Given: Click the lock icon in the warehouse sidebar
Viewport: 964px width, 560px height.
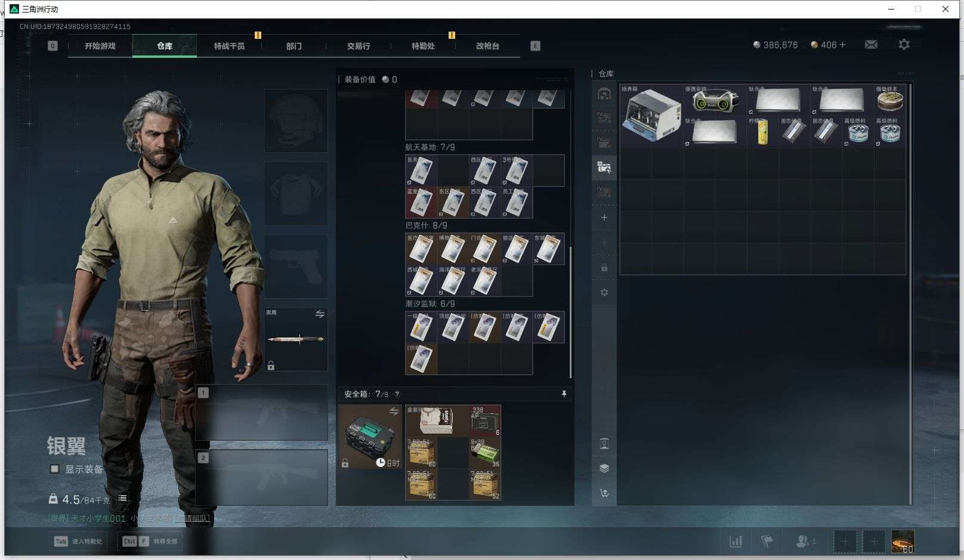Looking at the screenshot, I should (x=604, y=268).
